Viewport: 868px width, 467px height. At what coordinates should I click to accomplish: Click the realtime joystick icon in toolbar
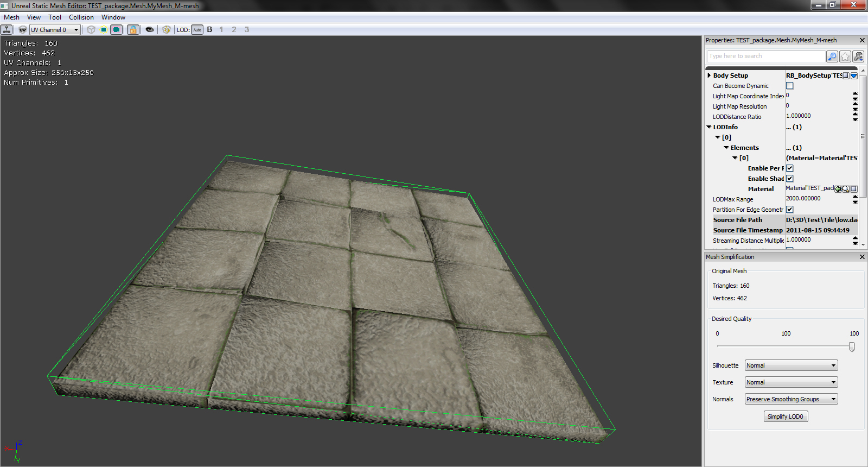(x=7, y=30)
